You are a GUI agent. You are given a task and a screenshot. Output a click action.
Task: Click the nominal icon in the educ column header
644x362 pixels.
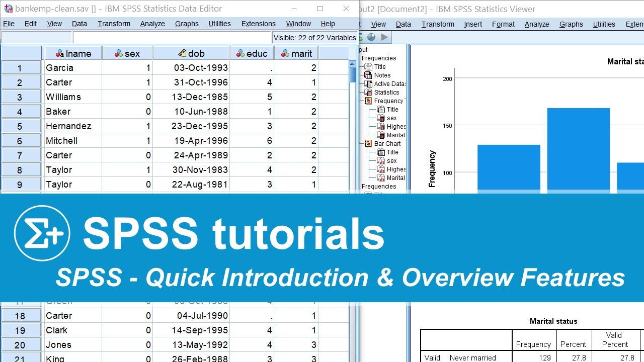(x=240, y=53)
